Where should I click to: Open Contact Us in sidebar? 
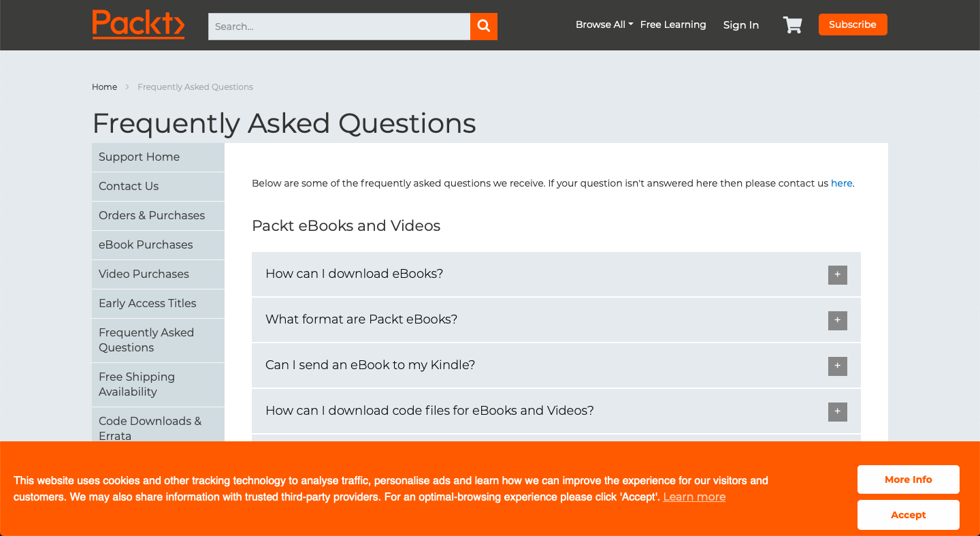(158, 186)
